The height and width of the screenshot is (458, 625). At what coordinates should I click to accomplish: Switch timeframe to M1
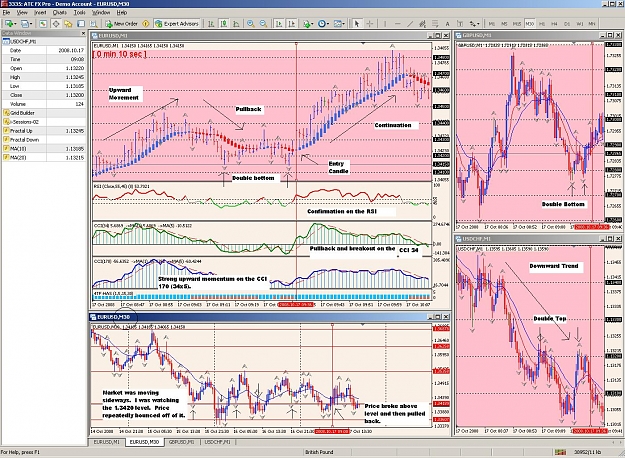(x=492, y=24)
